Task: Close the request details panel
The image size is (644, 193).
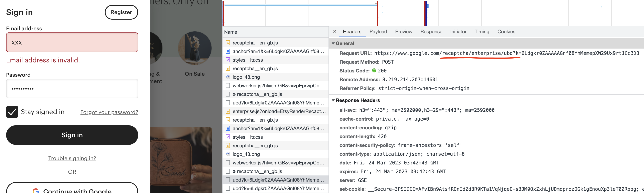Action: pos(334,31)
